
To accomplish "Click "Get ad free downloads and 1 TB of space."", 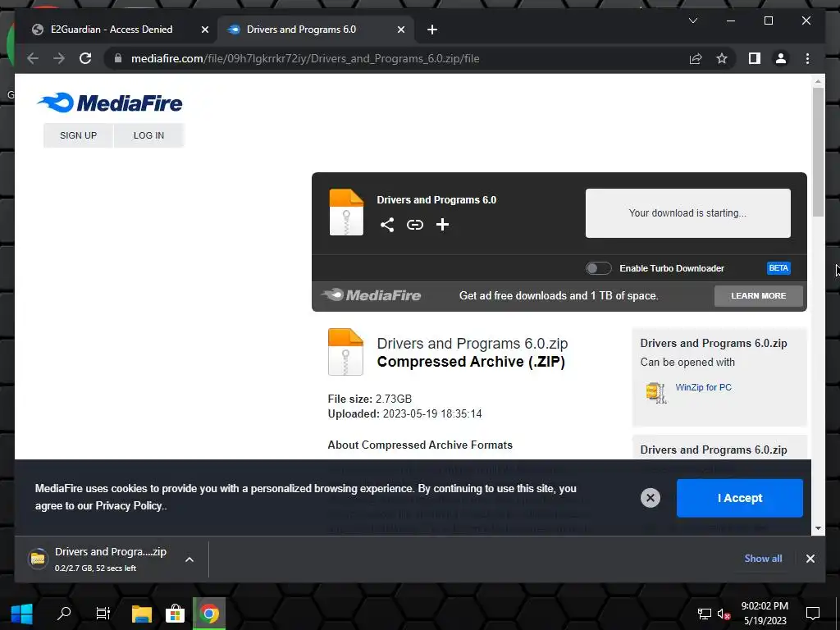I will tap(559, 295).
